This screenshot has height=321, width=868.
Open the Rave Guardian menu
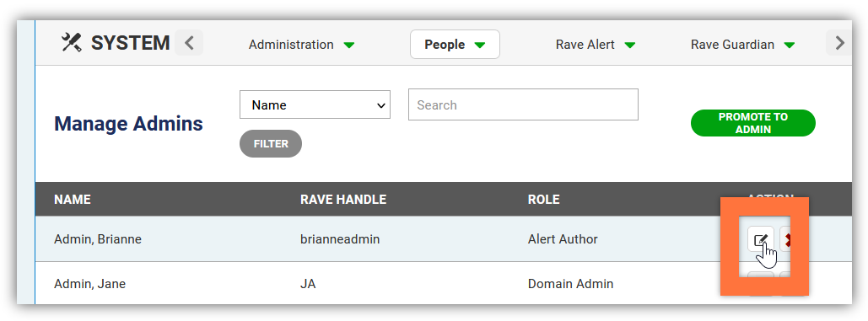(x=743, y=45)
